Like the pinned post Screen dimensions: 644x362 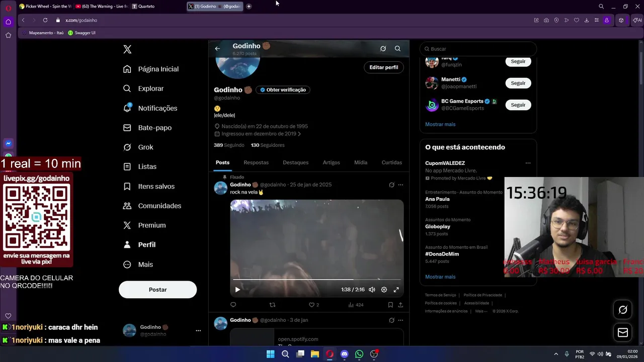tap(313, 305)
